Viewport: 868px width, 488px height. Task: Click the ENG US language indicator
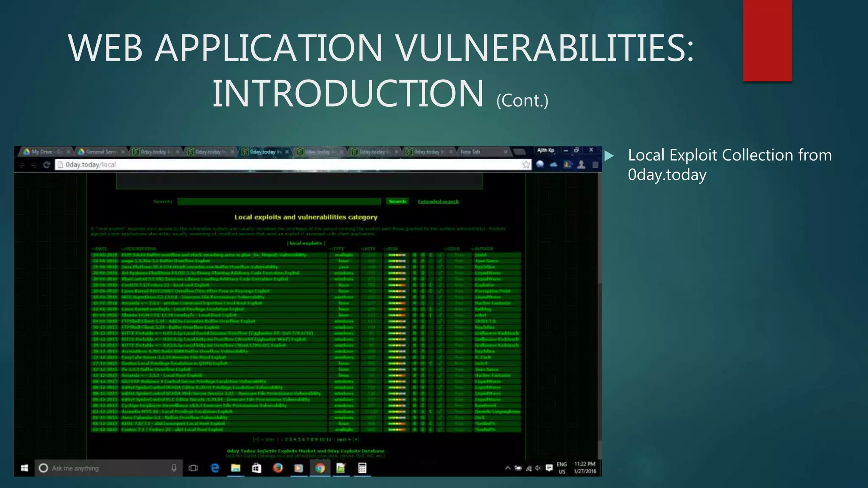point(562,468)
